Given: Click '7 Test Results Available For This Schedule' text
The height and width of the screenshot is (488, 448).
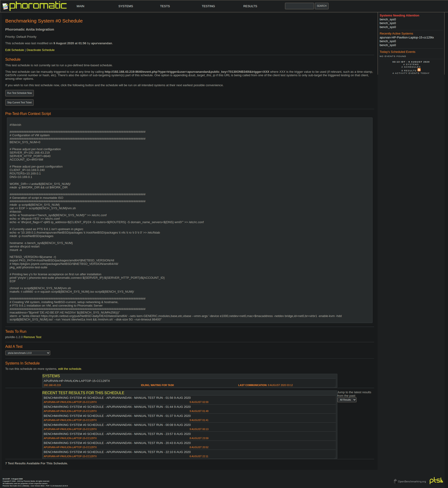Looking at the screenshot, I should (37, 463).
